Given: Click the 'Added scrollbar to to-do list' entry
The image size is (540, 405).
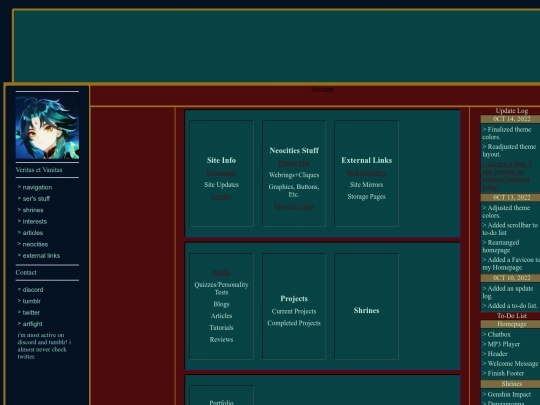Looking at the screenshot, I should pyautogui.click(x=510, y=229).
